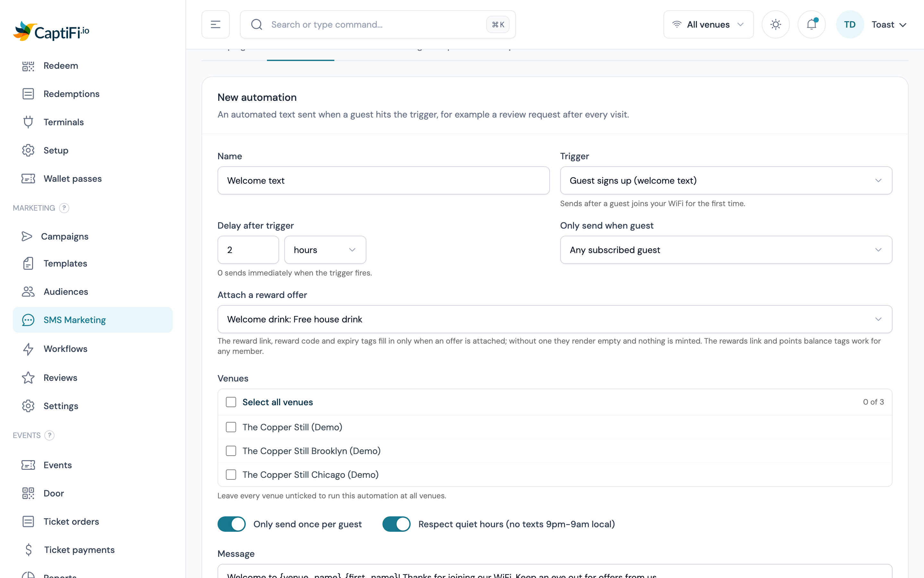Image resolution: width=924 pixels, height=578 pixels.
Task: Click the Campaigns send icon
Action: click(27, 237)
